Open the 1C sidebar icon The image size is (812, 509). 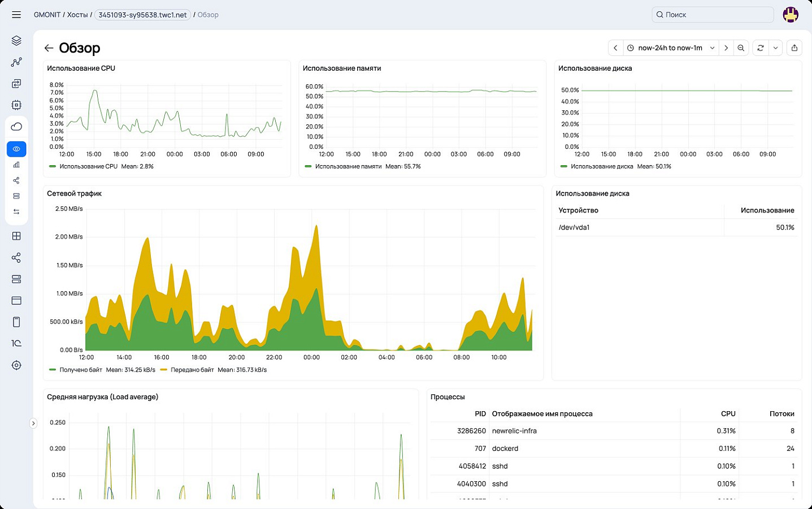tap(16, 343)
